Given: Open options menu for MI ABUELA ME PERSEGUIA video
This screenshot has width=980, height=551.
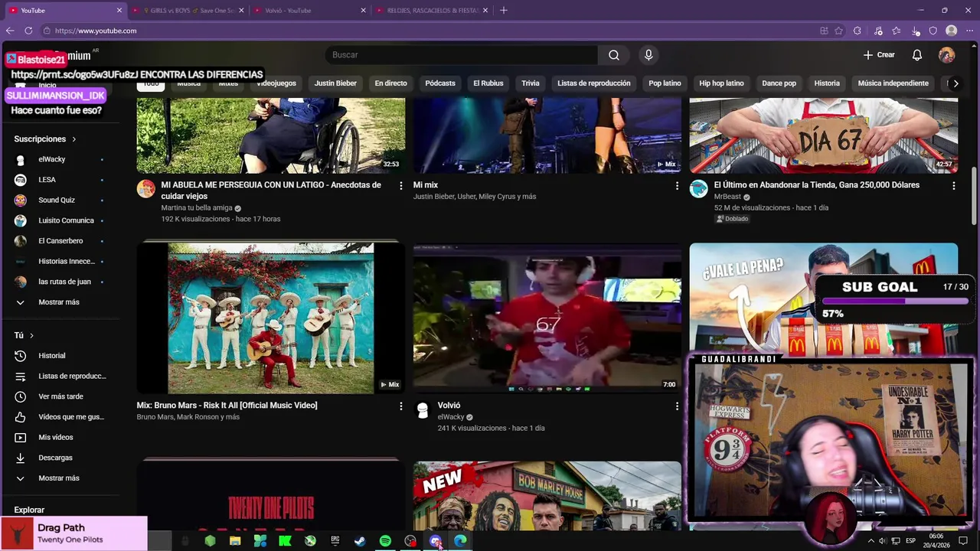Looking at the screenshot, I should coord(400,186).
